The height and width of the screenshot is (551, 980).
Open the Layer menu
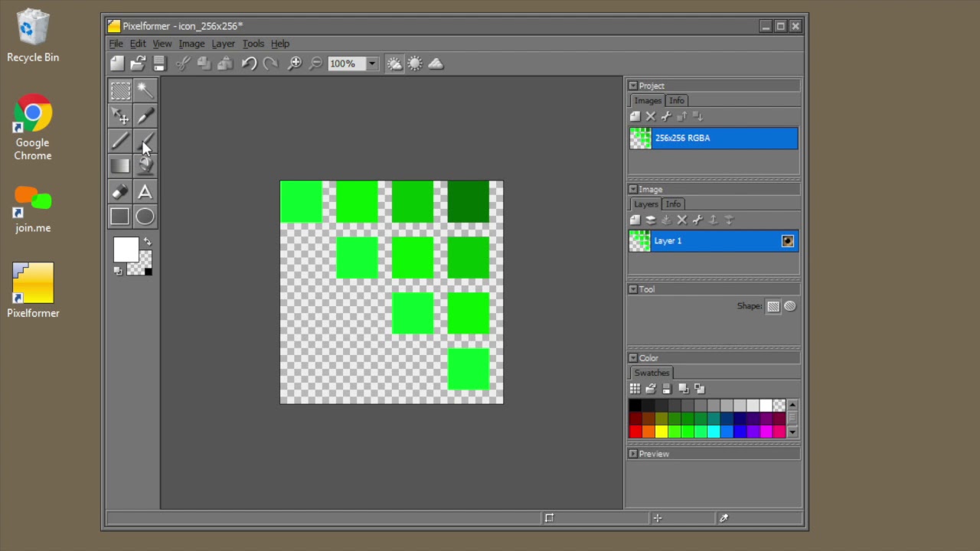coord(224,44)
